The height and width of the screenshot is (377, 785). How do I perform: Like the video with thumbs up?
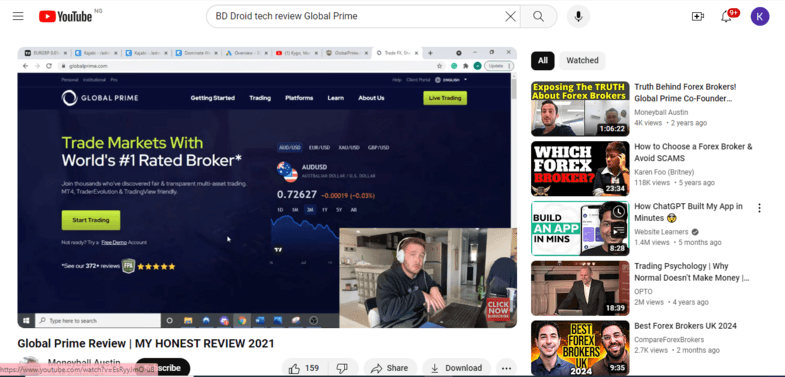tap(304, 368)
